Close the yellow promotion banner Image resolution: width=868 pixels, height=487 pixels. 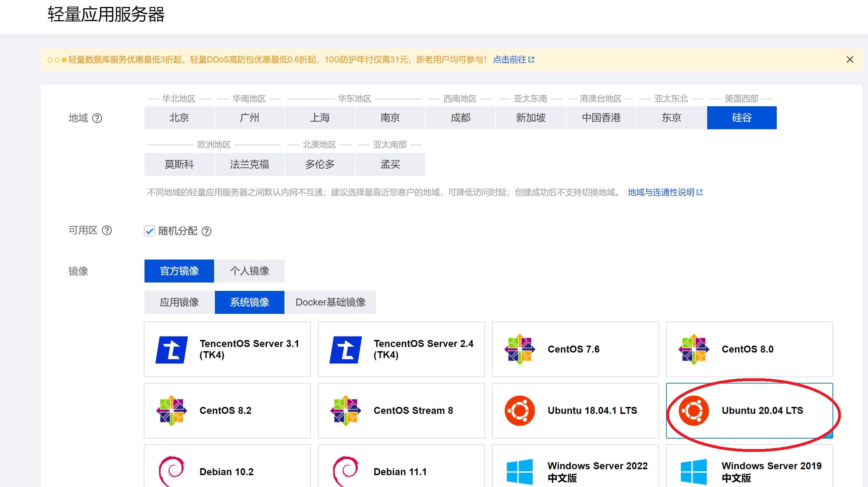(850, 60)
